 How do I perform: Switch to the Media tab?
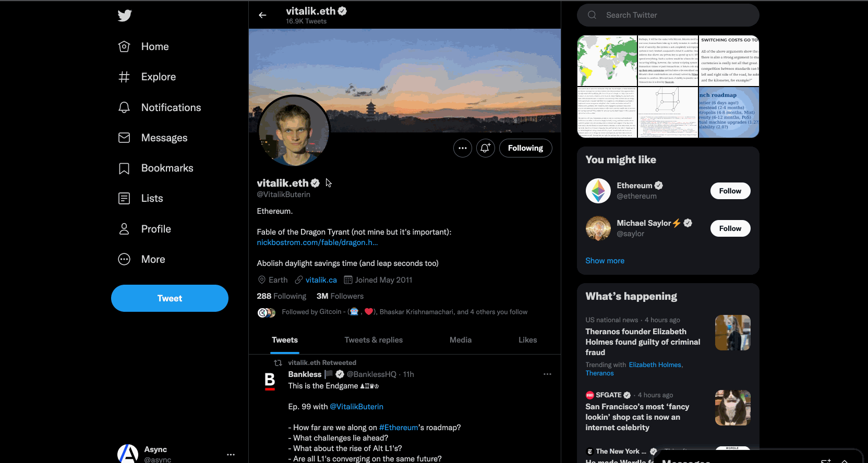(x=461, y=340)
